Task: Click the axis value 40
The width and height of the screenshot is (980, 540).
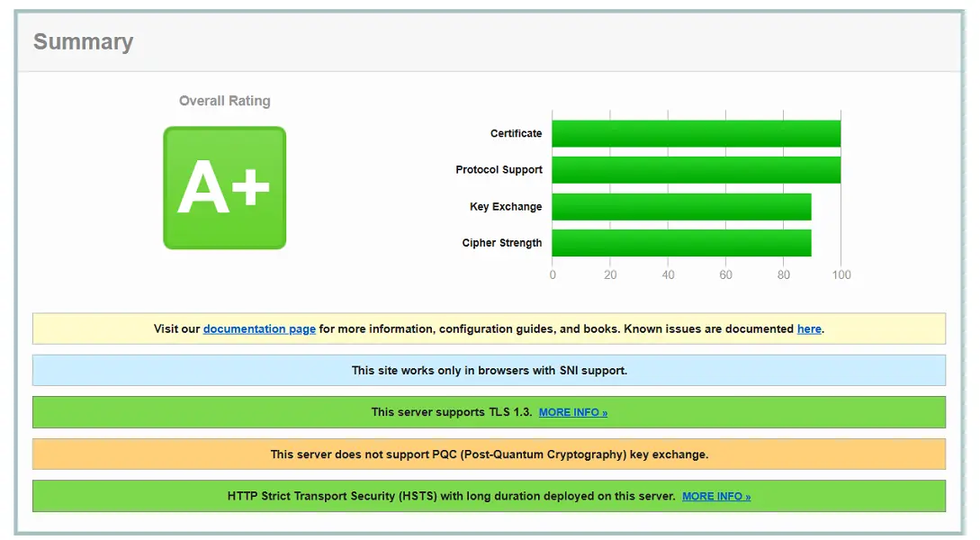Action: click(668, 275)
